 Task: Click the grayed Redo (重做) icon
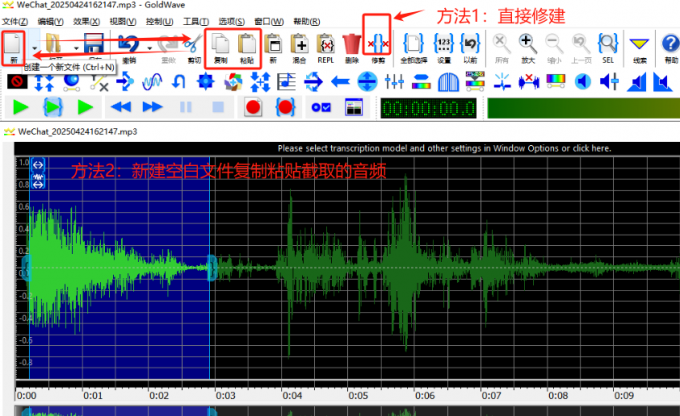168,48
